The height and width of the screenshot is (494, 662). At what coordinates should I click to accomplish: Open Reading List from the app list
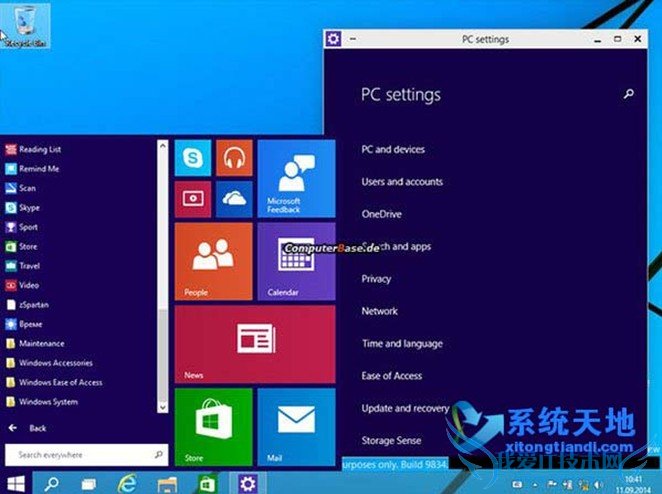34,149
